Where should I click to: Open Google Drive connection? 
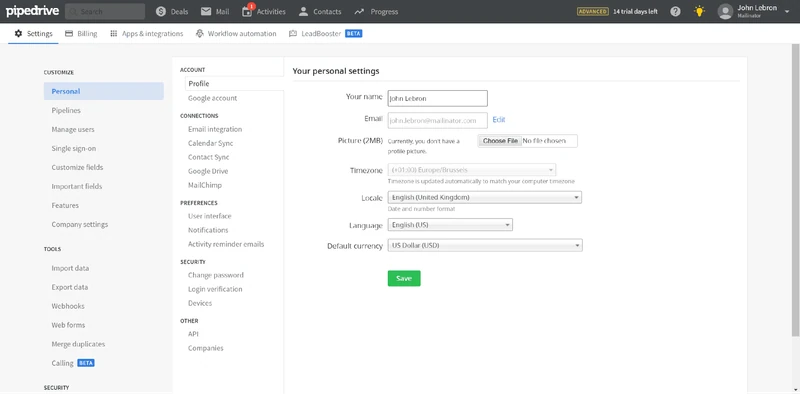coord(208,171)
